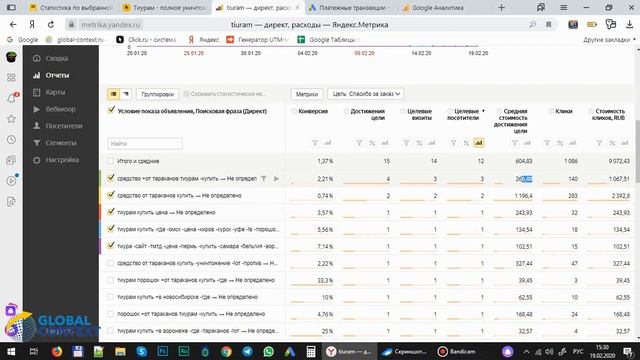Click the Группировки button

157,94
